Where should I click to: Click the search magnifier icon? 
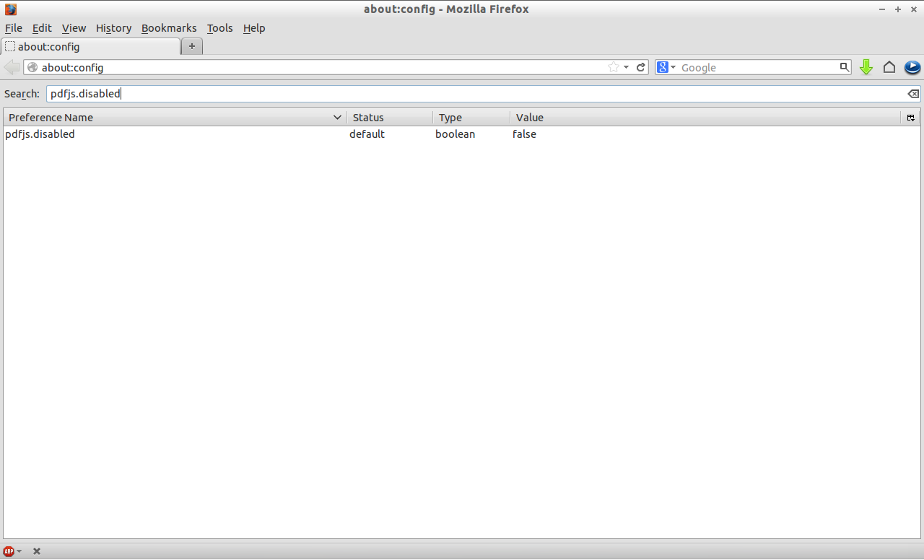(845, 67)
